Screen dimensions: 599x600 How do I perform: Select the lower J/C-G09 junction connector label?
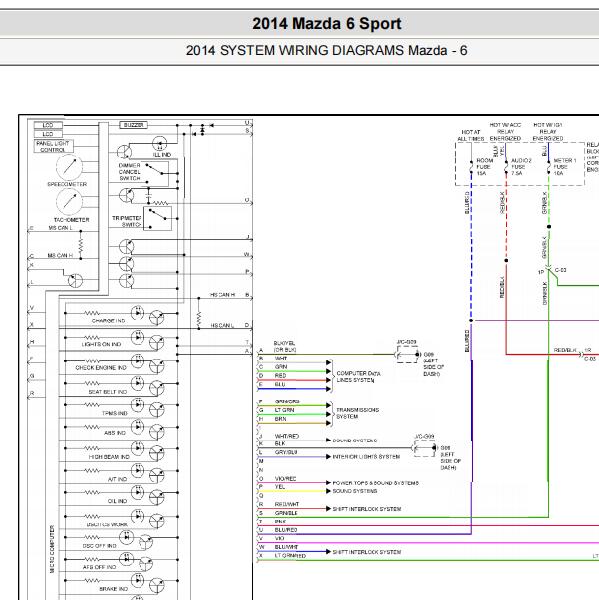(424, 436)
